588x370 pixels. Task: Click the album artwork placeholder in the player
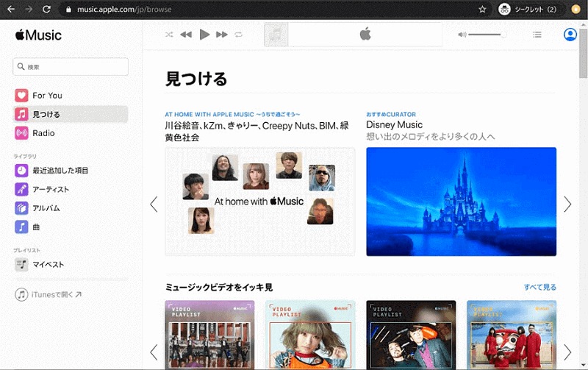pyautogui.click(x=276, y=35)
